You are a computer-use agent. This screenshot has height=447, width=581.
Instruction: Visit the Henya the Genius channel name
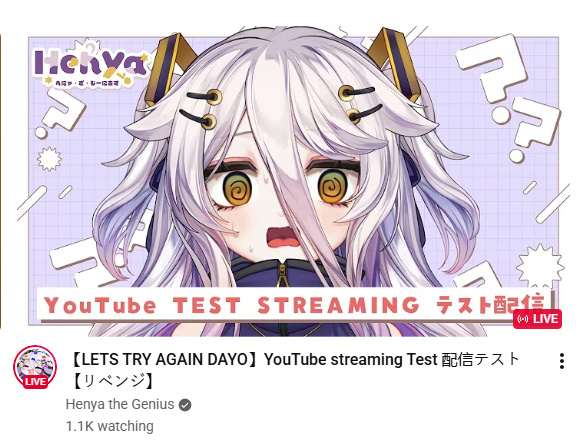coord(120,404)
